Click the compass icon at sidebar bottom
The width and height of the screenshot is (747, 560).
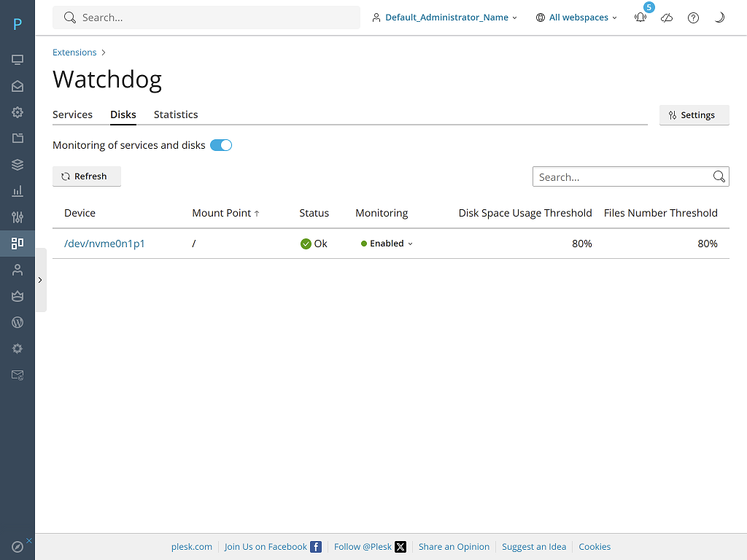tap(18, 546)
